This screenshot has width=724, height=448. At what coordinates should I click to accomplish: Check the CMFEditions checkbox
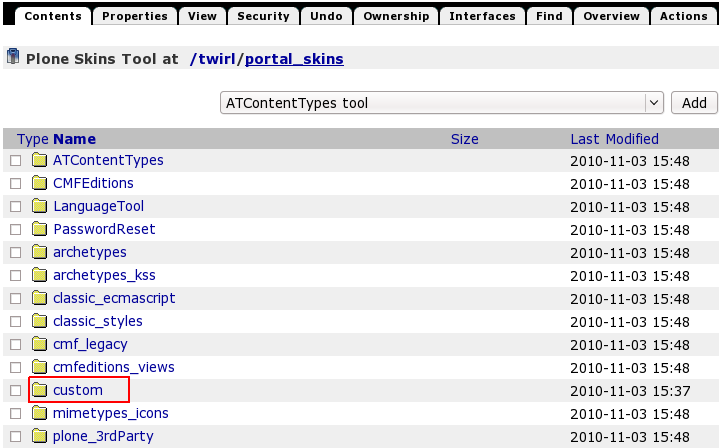[16, 183]
